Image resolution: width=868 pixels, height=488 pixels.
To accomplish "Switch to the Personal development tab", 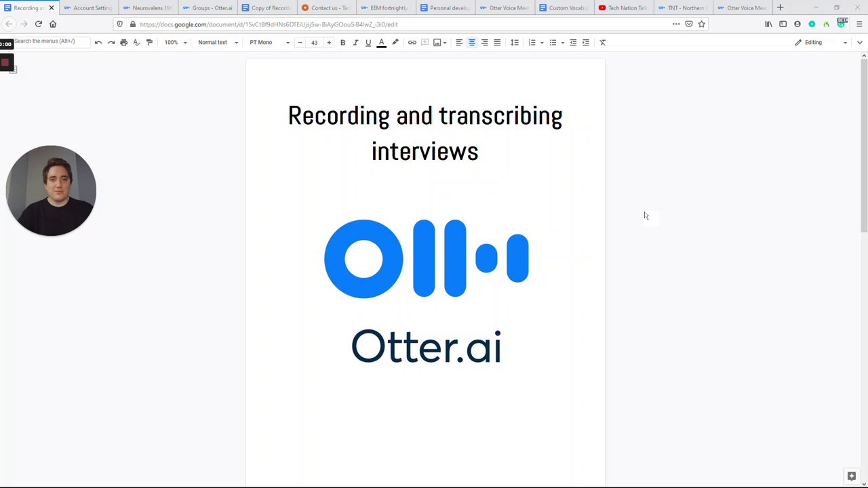I will (x=445, y=7).
